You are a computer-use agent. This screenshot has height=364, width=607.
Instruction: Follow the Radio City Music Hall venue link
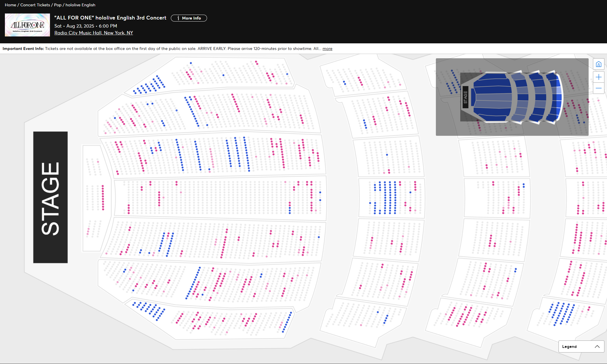tap(94, 33)
